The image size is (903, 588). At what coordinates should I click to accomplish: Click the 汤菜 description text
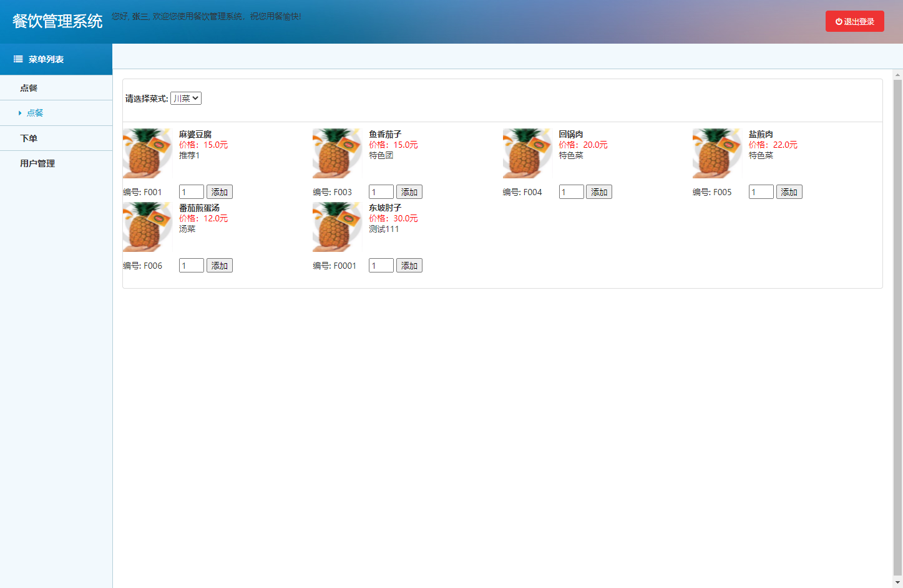click(187, 229)
